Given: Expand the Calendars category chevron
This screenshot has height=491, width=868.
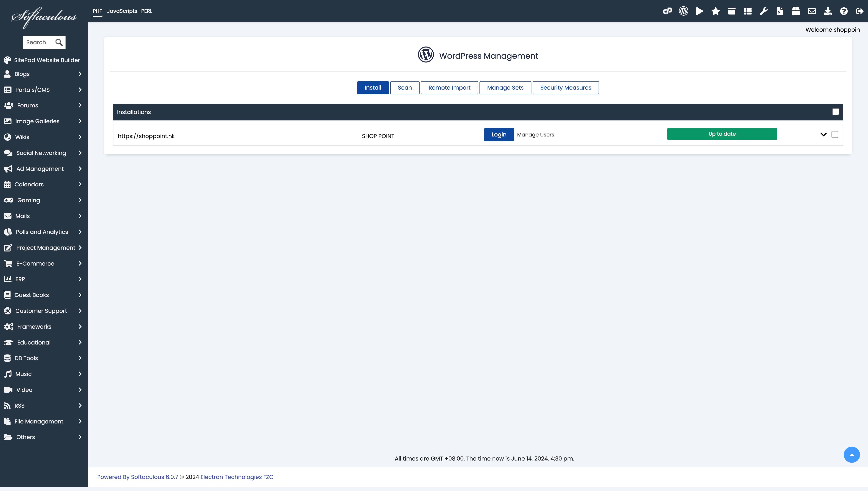Looking at the screenshot, I should point(80,184).
